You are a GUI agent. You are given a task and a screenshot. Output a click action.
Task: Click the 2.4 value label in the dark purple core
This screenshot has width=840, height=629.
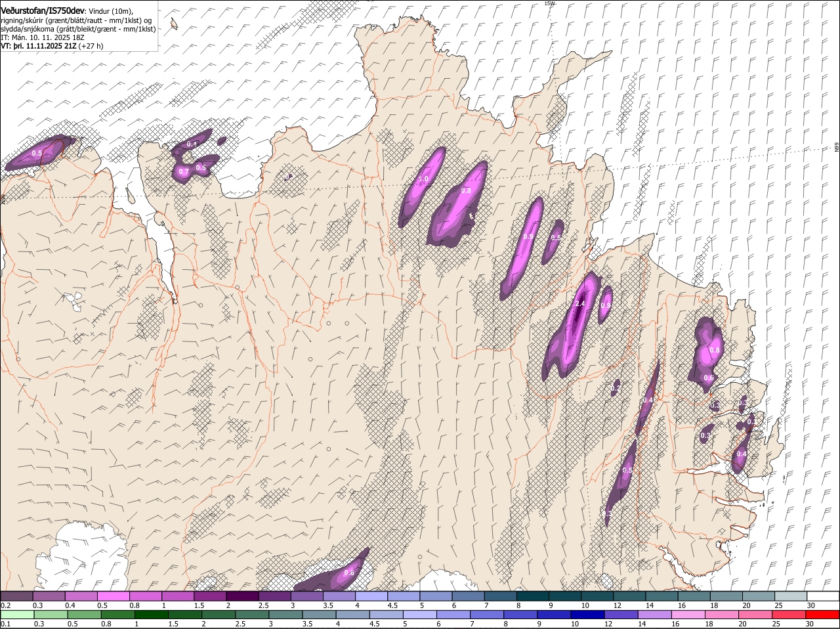579,304
